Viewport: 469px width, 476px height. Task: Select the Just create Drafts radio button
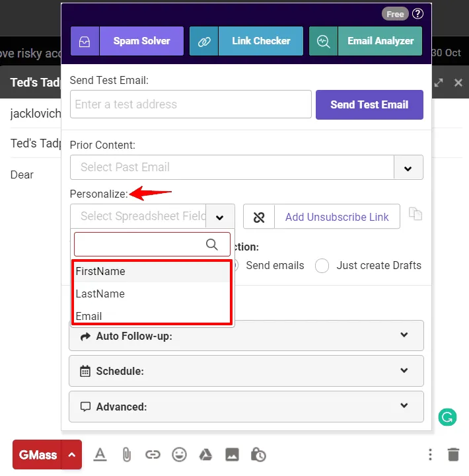pyautogui.click(x=322, y=266)
